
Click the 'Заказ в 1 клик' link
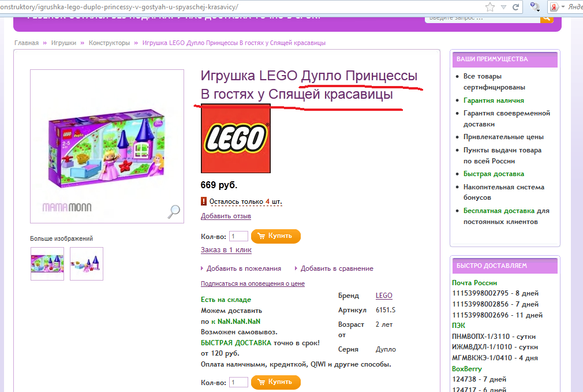tap(226, 250)
